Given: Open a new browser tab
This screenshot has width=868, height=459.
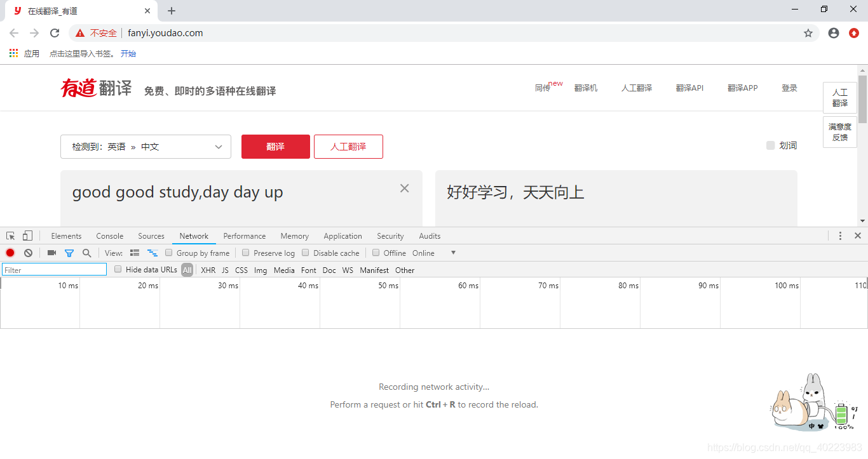Looking at the screenshot, I should 172,11.
